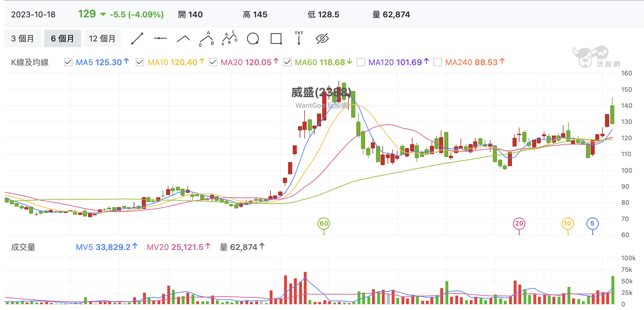Select the TXT text annotation tool
This screenshot has width=644, height=310.
click(299, 38)
